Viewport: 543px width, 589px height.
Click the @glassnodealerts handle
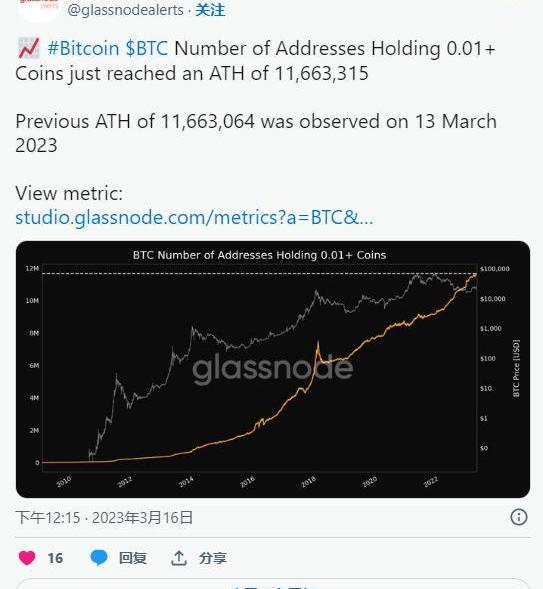coord(125,10)
